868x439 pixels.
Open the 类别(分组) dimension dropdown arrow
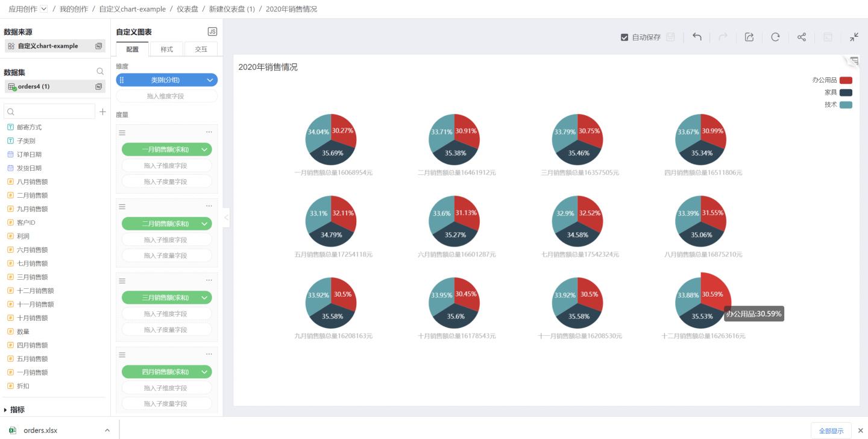tap(210, 80)
